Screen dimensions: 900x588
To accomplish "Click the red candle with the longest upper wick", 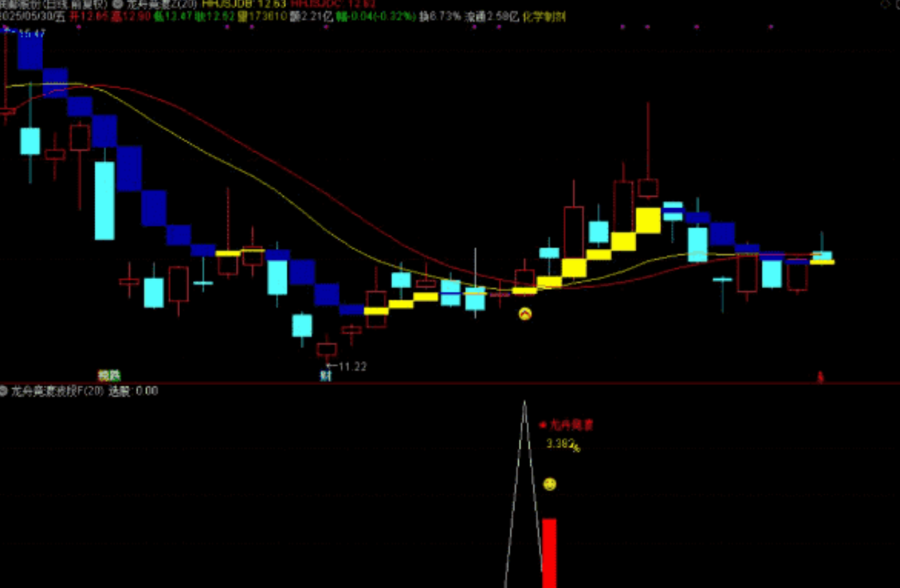I will [648, 188].
